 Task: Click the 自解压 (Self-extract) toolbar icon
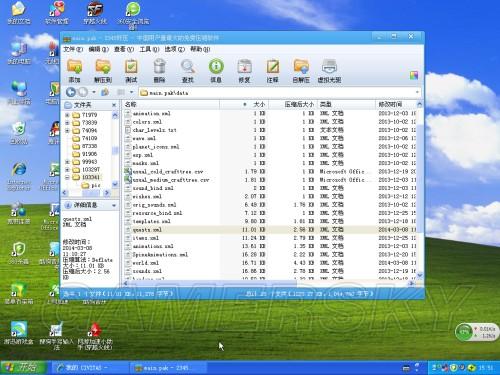click(301, 70)
